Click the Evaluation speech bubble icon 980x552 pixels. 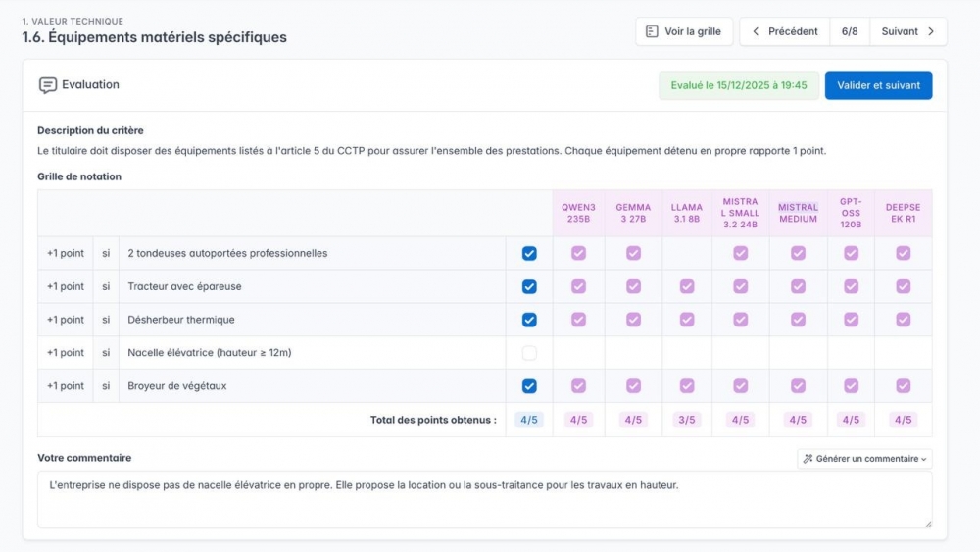click(x=47, y=85)
